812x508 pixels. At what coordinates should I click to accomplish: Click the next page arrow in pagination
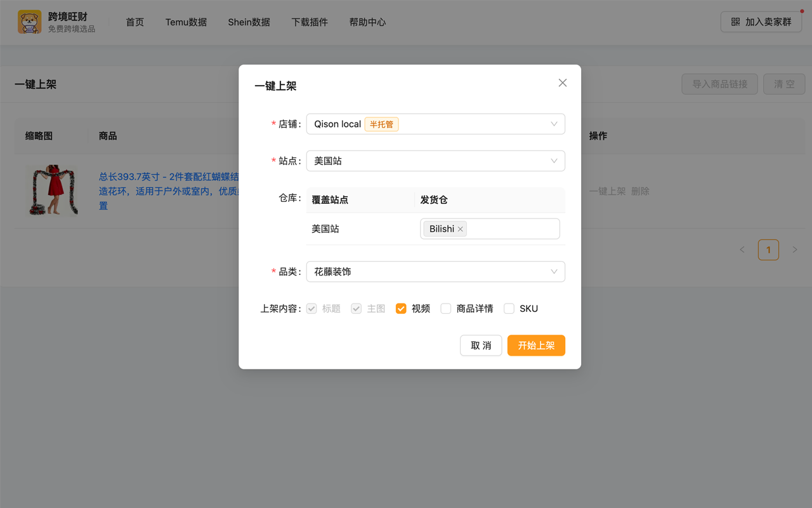[x=795, y=250]
